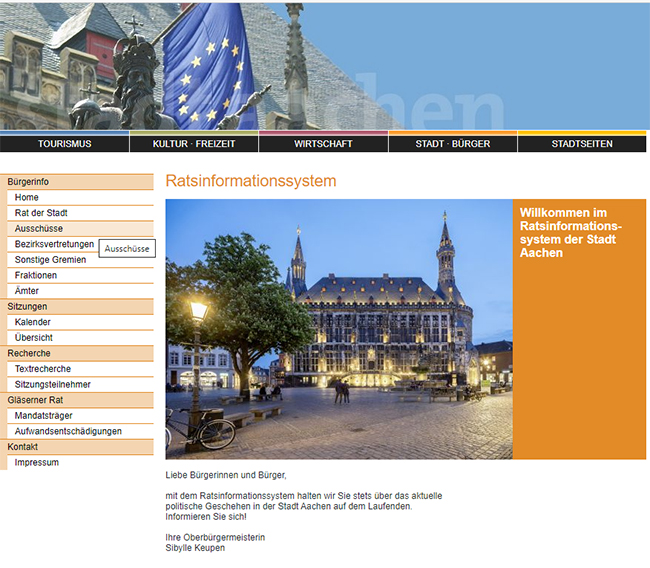The width and height of the screenshot is (650, 568).
Task: Open the Stadtseiten navigation tab
Action: click(582, 144)
